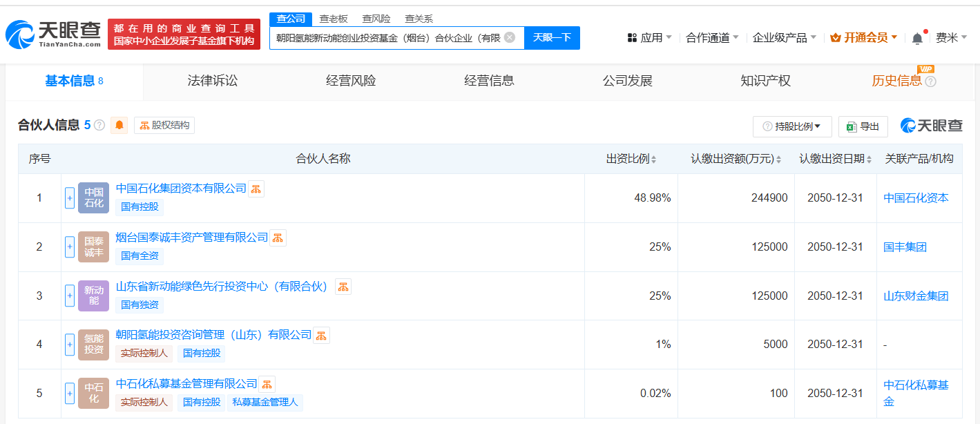Open the 国丰集团 related institution link
980x424 pixels.
905,247
